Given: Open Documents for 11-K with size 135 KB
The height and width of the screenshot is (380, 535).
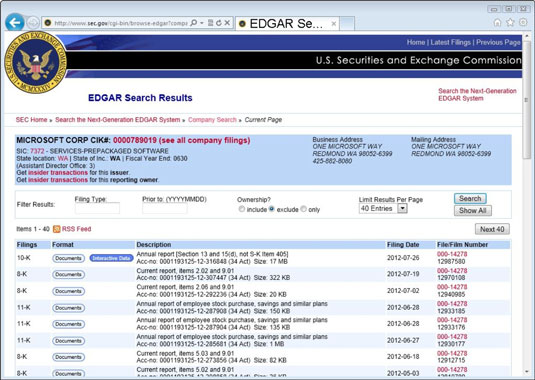Looking at the screenshot, I should 69,324.
